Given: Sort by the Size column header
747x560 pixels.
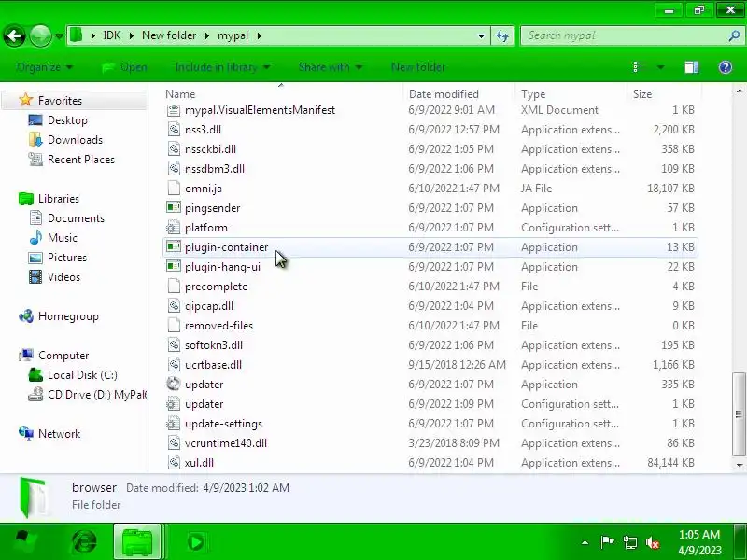Looking at the screenshot, I should point(642,94).
